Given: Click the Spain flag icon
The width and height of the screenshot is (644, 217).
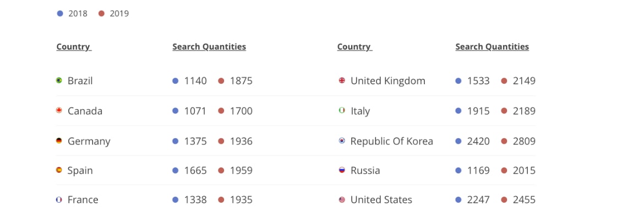Looking at the screenshot, I should 59,170.
